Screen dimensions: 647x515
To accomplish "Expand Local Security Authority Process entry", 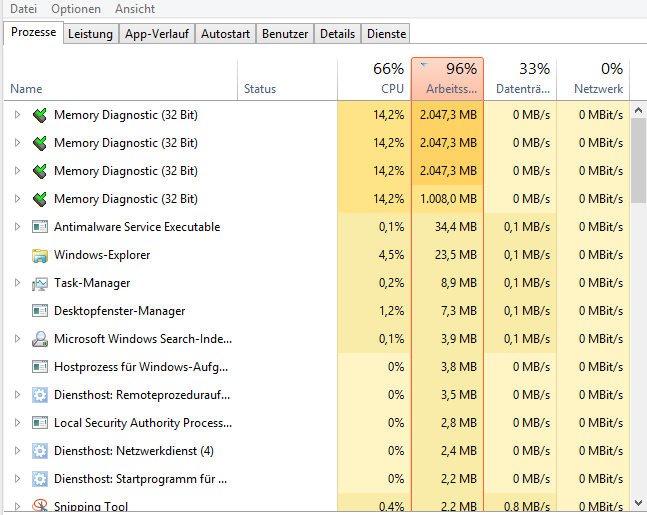I will pyautogui.click(x=17, y=423).
